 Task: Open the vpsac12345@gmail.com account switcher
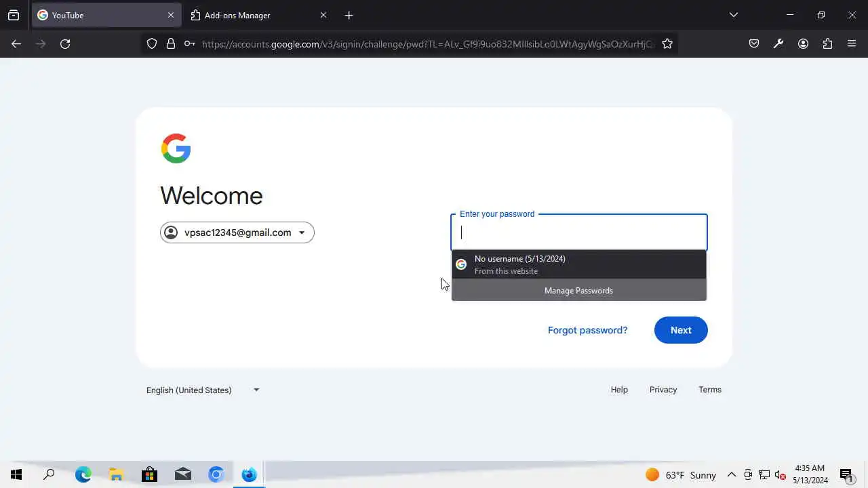[237, 232]
